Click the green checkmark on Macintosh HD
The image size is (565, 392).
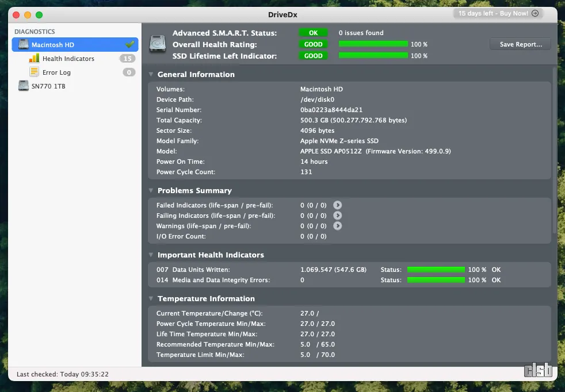point(130,45)
